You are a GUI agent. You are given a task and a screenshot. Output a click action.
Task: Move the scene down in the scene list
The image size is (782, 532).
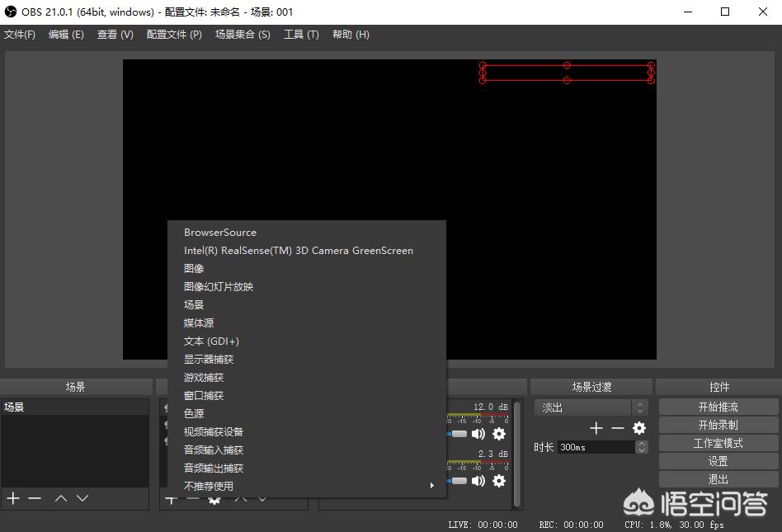(x=82, y=498)
